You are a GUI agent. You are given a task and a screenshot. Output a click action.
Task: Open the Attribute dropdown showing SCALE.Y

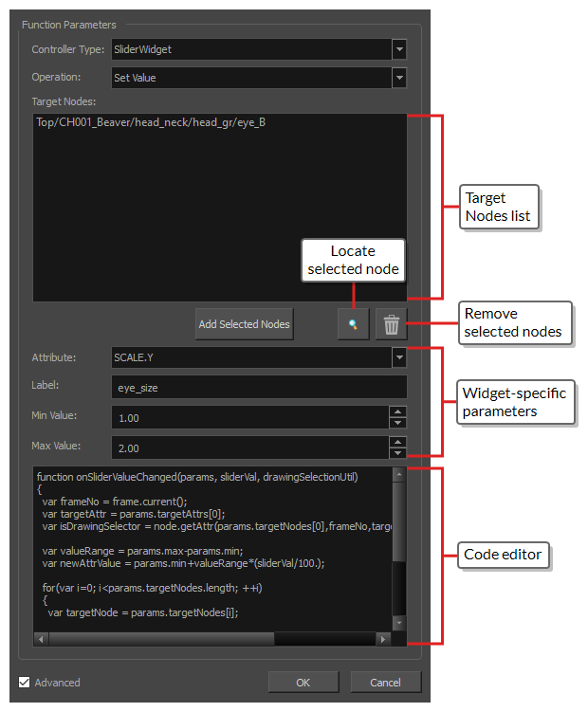point(399,357)
